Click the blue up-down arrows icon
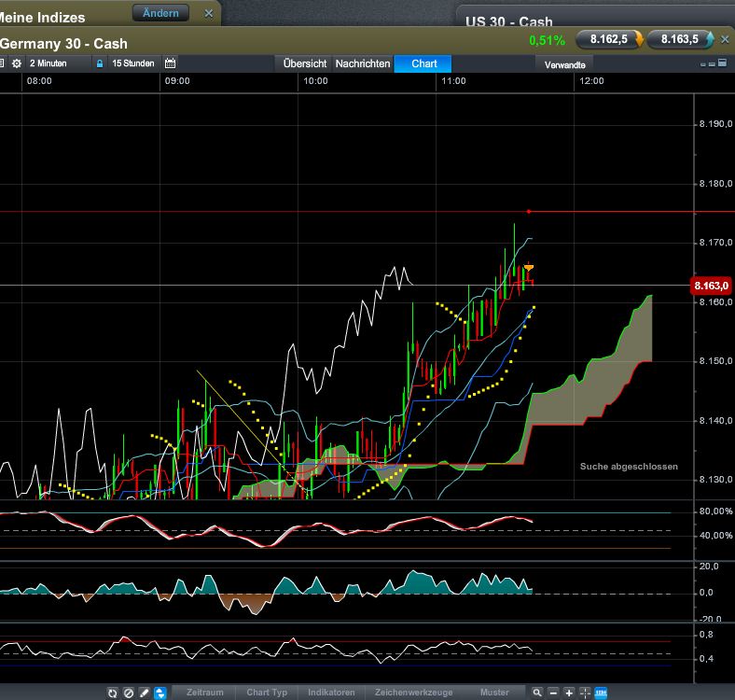The height and width of the screenshot is (700, 735). coord(160,693)
